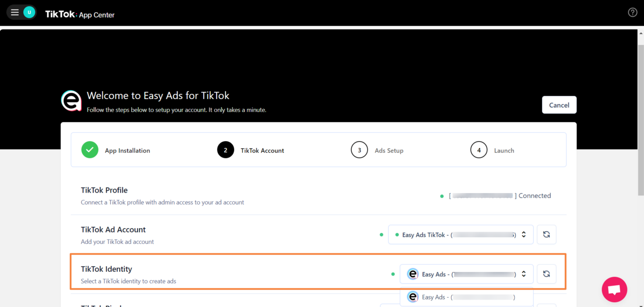Click the teal user avatar
The height and width of the screenshot is (307, 644).
coord(29,12)
